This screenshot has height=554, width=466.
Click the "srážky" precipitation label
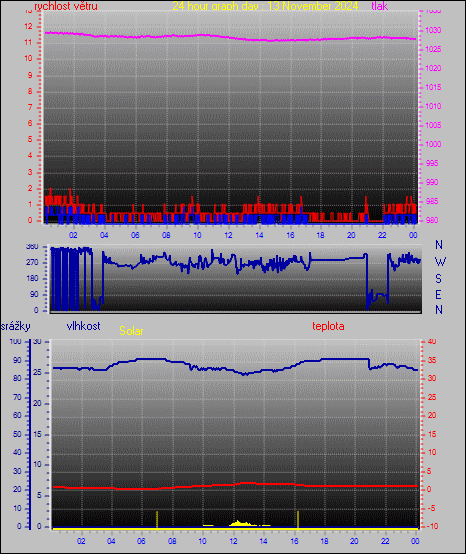click(x=16, y=326)
